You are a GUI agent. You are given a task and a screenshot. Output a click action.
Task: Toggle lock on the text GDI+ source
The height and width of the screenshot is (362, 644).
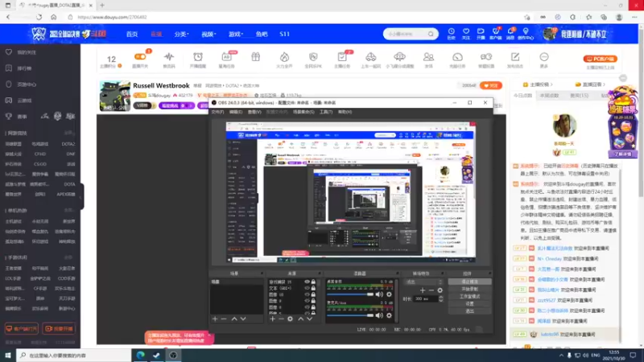click(313, 288)
